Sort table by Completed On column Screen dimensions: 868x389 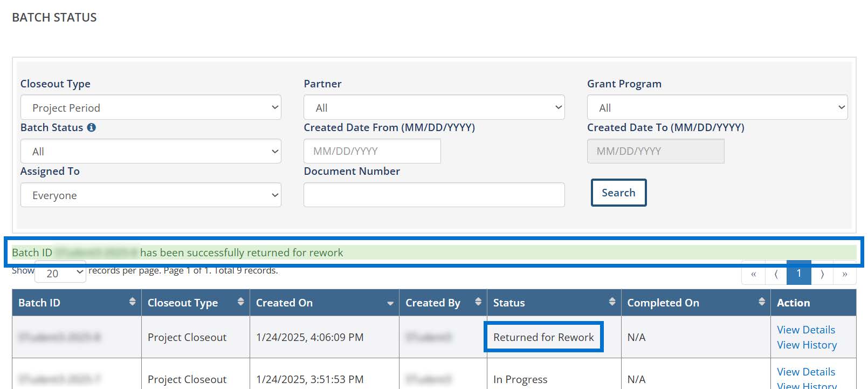click(x=761, y=302)
